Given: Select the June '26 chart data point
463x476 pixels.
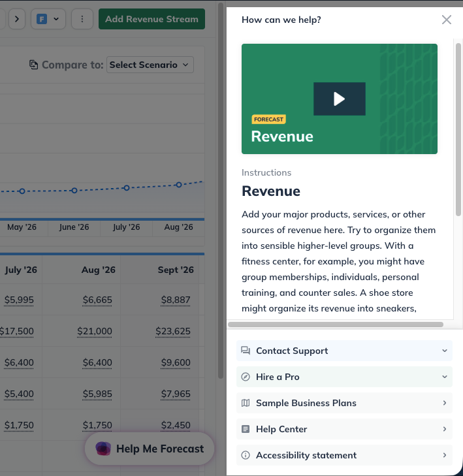Looking at the screenshot, I should [x=74, y=191].
